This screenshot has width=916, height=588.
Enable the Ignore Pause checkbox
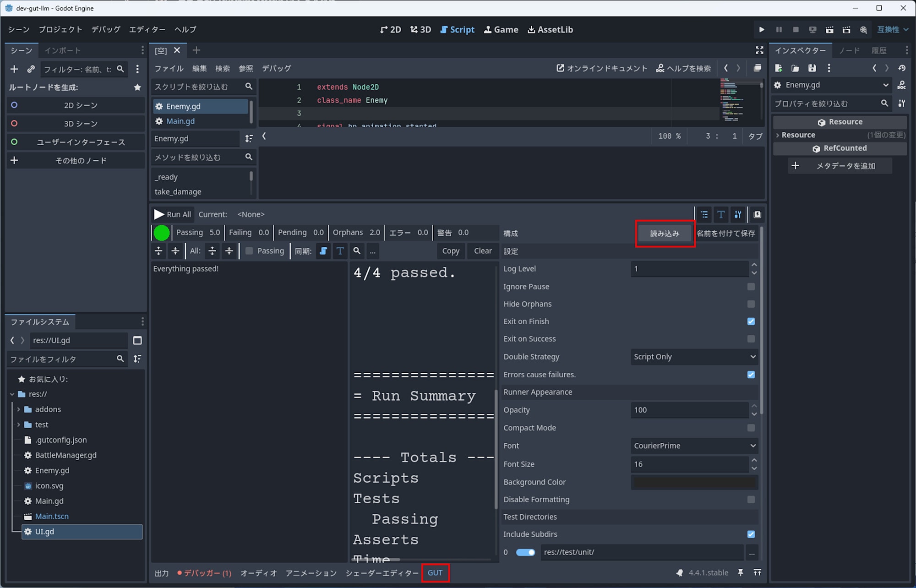click(751, 287)
